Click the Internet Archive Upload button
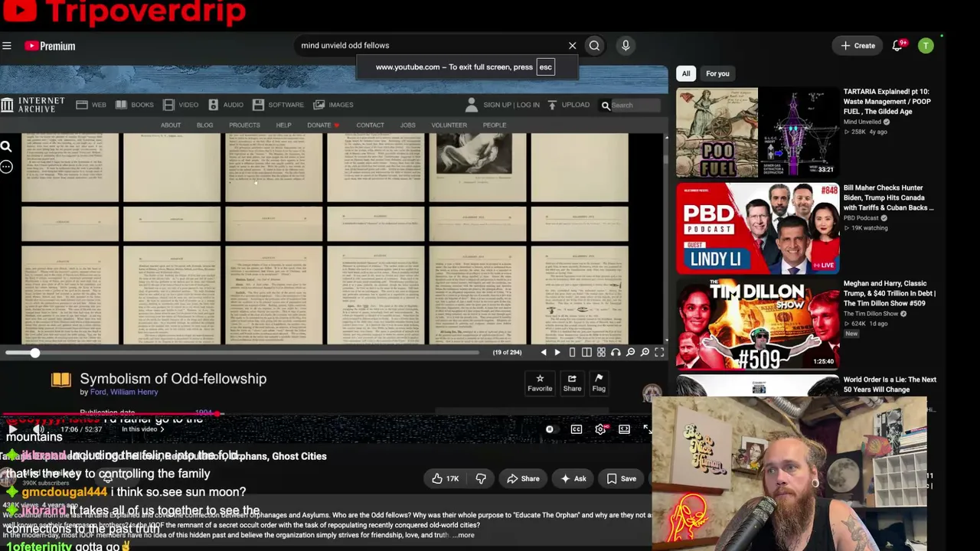980x551 pixels. (x=569, y=105)
